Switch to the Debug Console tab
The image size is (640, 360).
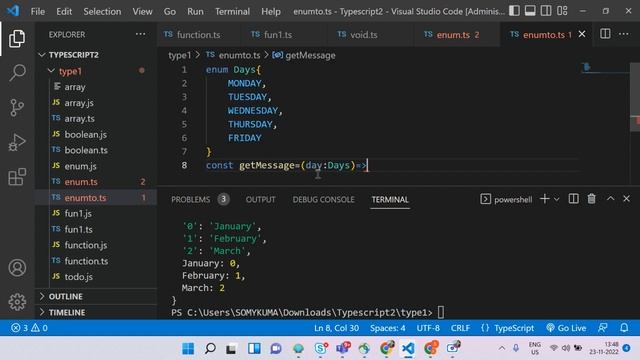point(323,199)
